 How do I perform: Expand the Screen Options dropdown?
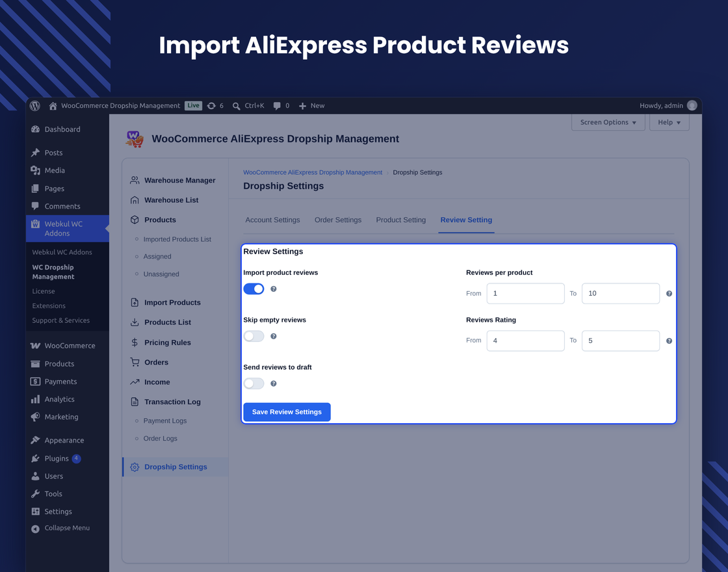[x=608, y=123]
